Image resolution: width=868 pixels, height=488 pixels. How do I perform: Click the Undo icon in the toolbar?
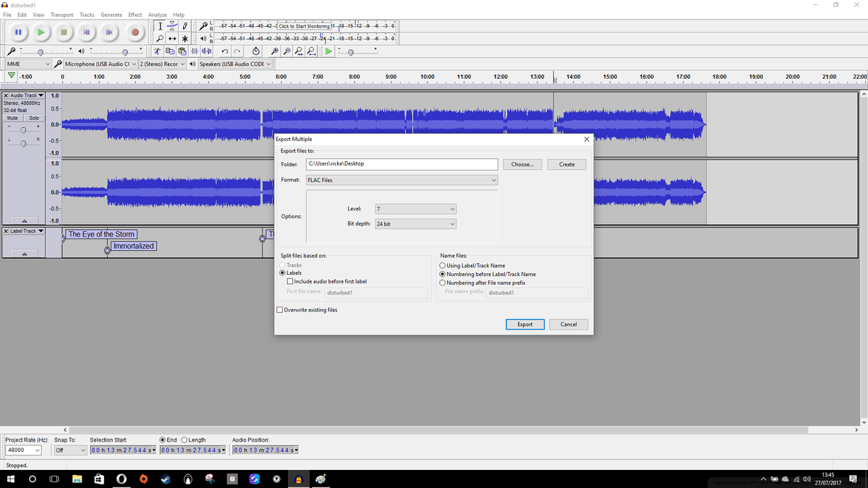(224, 51)
